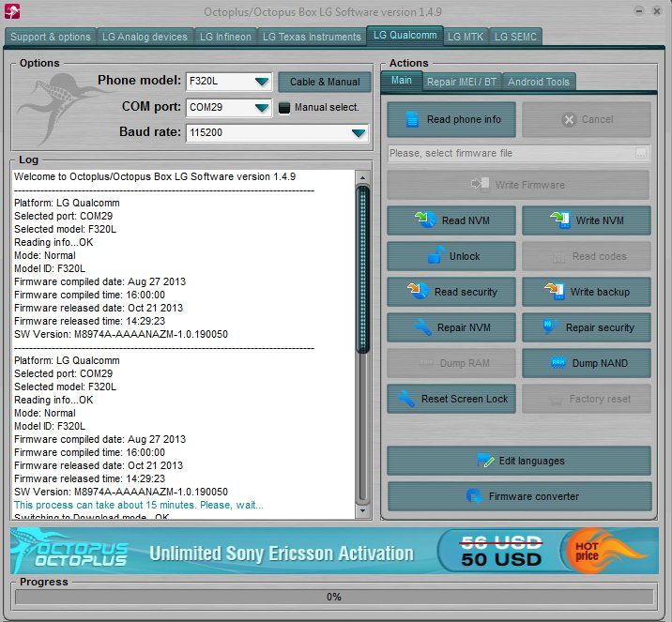Click the Firmware converter icon

click(x=474, y=495)
